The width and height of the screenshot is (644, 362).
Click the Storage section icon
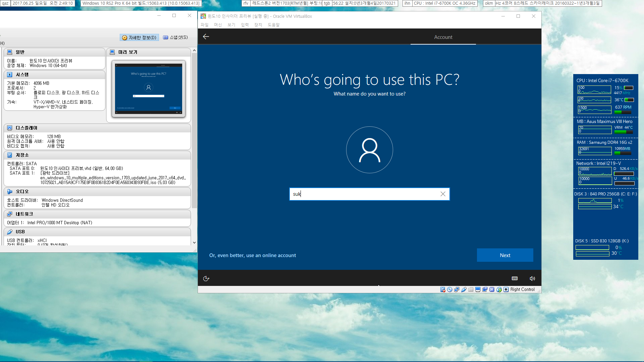(10, 155)
